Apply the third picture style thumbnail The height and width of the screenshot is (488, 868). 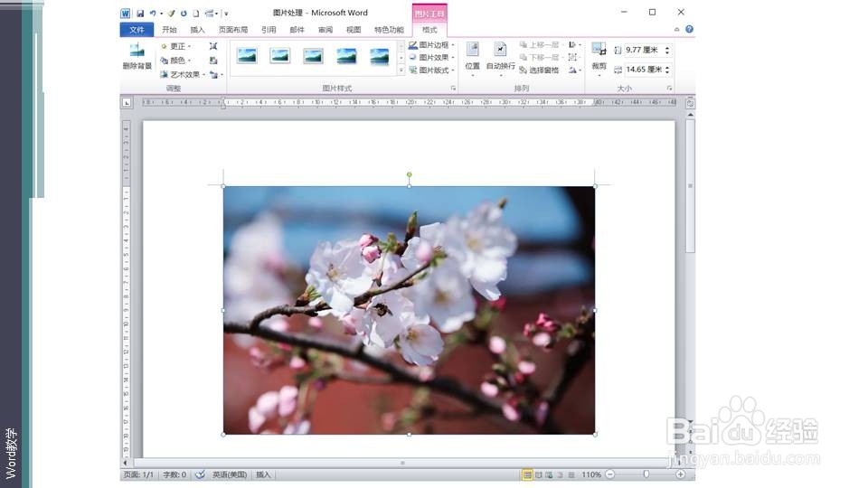point(314,56)
